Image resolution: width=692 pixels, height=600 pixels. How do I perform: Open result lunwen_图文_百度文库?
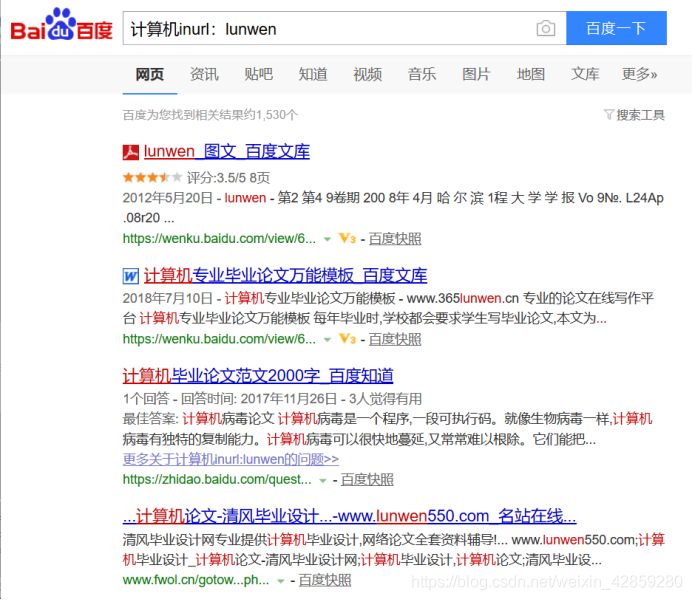coord(227,152)
